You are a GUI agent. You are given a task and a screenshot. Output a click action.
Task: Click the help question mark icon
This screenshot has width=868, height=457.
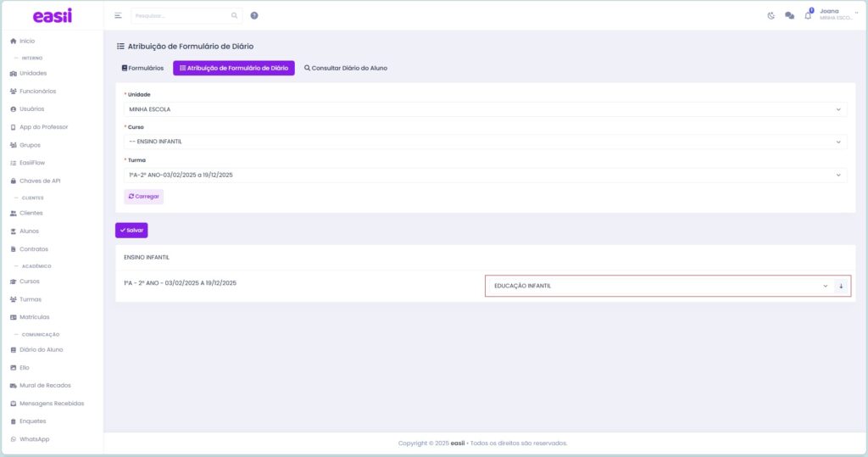(x=254, y=15)
